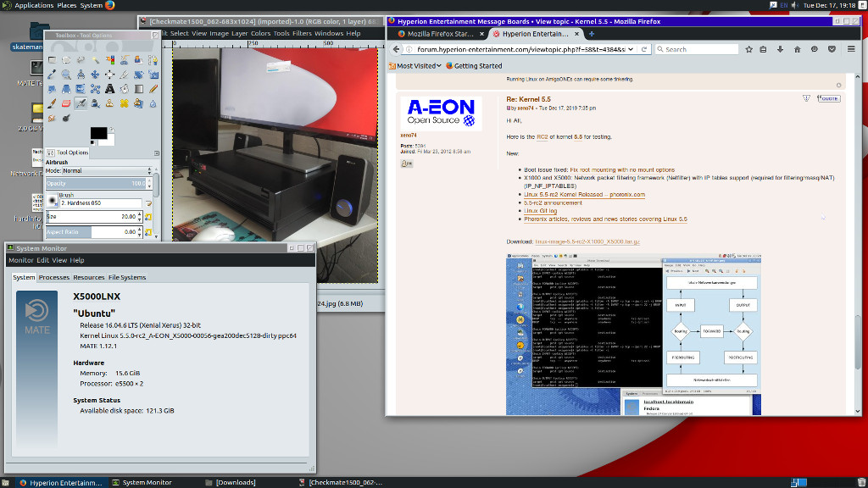Image resolution: width=868 pixels, height=488 pixels.
Task: Select the Crop tool
Action: 124,75
